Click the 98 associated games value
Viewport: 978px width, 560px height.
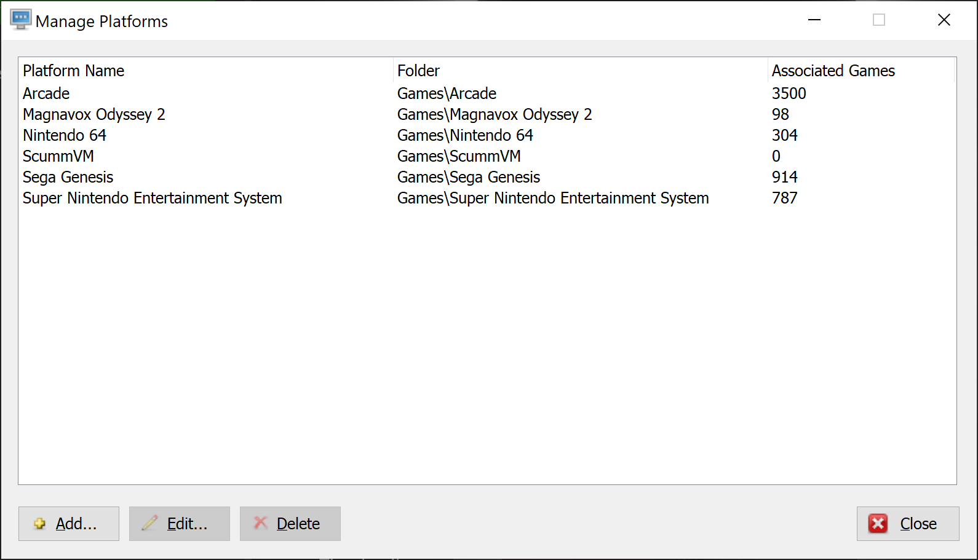781,114
